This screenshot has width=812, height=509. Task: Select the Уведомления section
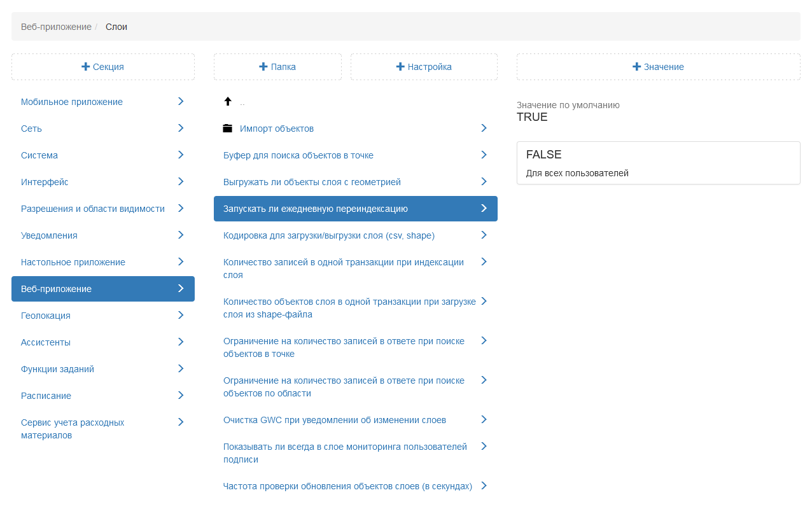50,235
